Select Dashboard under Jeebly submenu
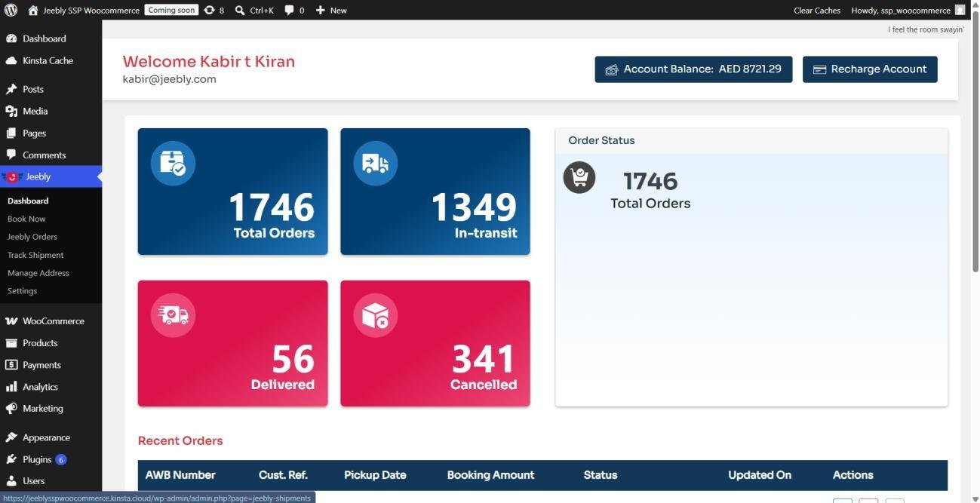Screen dimensions: 980x503 coord(28,201)
